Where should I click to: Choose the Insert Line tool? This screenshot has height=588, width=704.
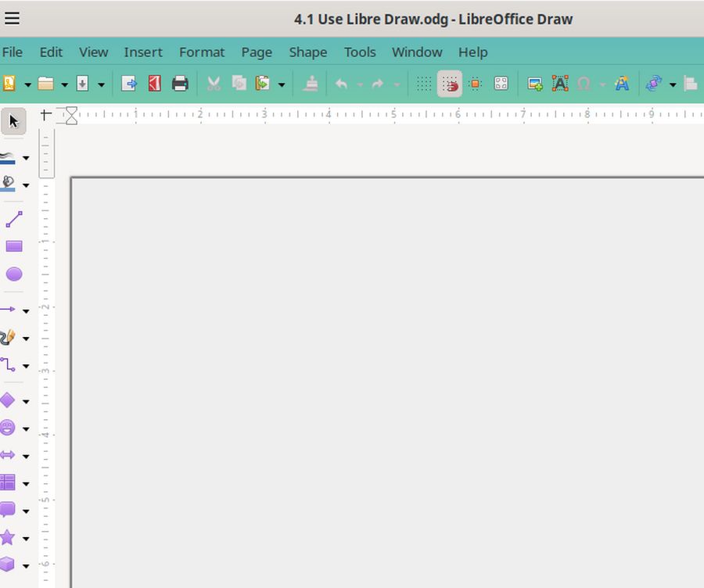(13, 219)
